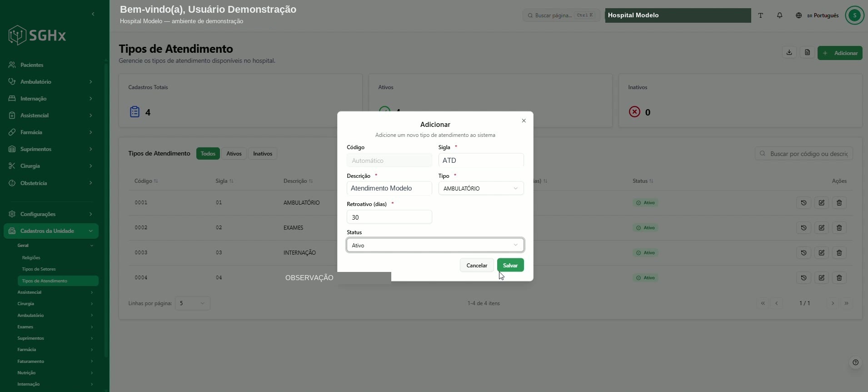Collapse the Cadastros da Unidade section
The height and width of the screenshot is (392, 868).
[51, 231]
